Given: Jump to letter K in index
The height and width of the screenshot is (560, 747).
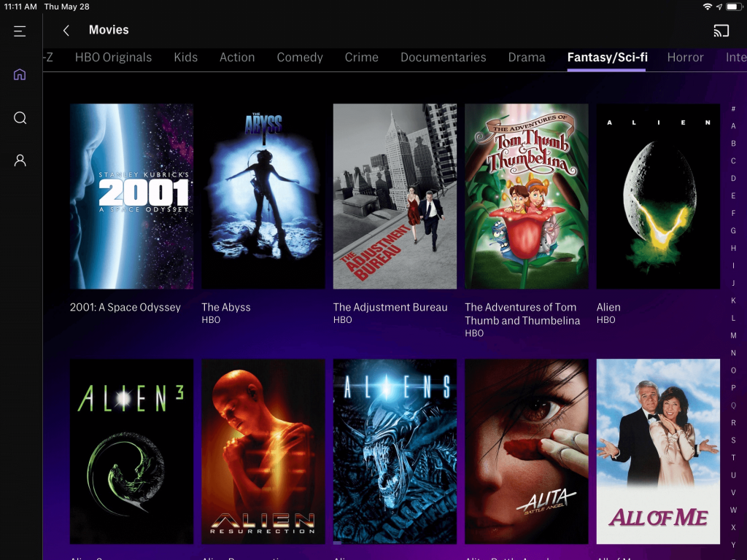Looking at the screenshot, I should [x=733, y=300].
